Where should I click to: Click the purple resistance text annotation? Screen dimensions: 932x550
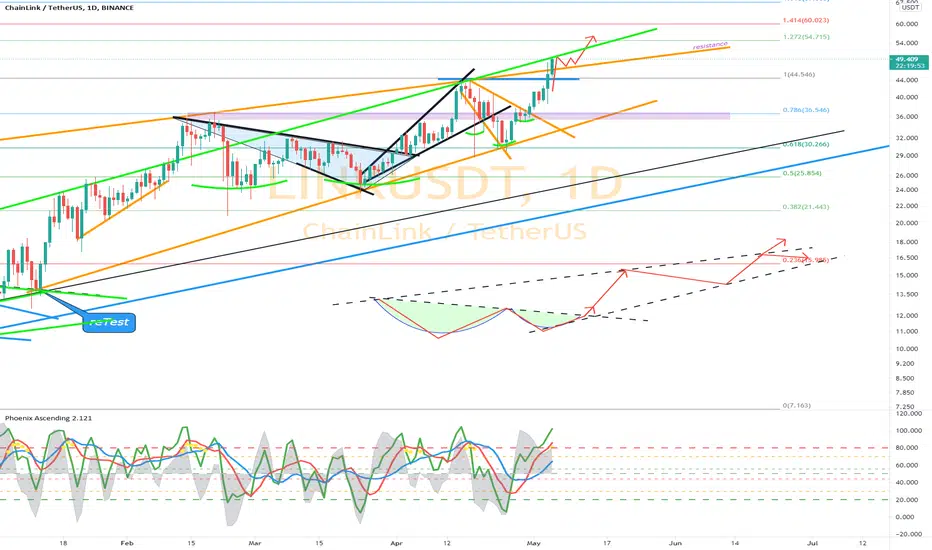(x=710, y=45)
